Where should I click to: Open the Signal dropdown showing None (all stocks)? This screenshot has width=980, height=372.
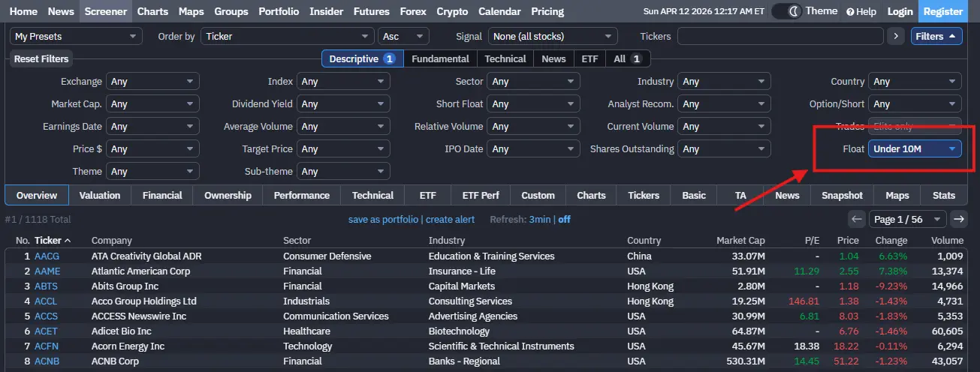553,36
